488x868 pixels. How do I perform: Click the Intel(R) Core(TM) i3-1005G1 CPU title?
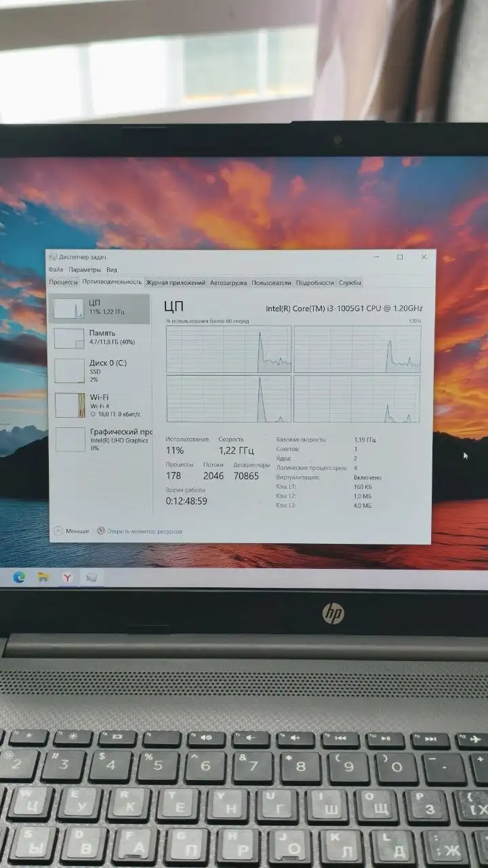click(344, 308)
